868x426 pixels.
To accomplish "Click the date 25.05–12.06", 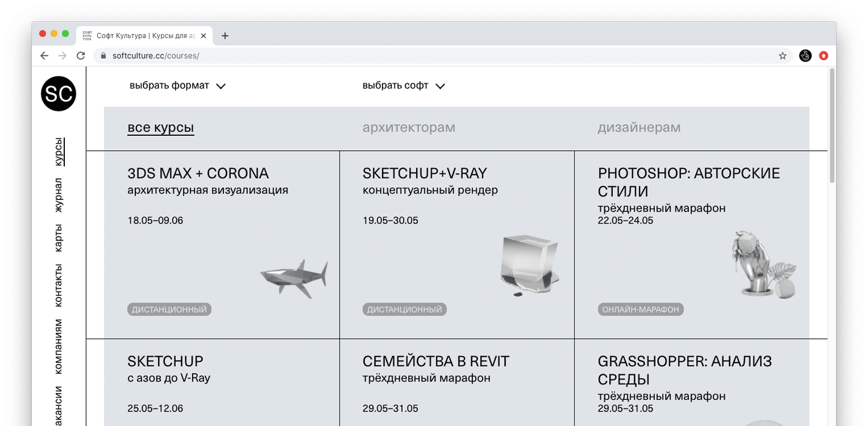I will (155, 408).
